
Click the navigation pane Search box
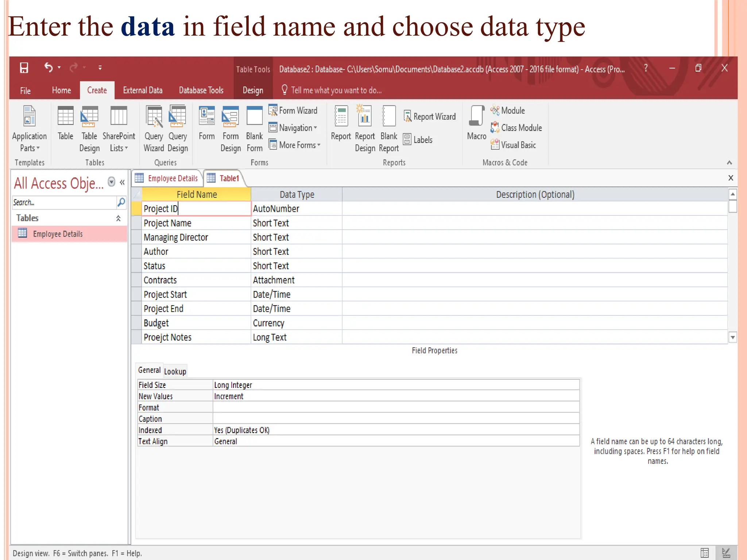pyautogui.click(x=64, y=202)
